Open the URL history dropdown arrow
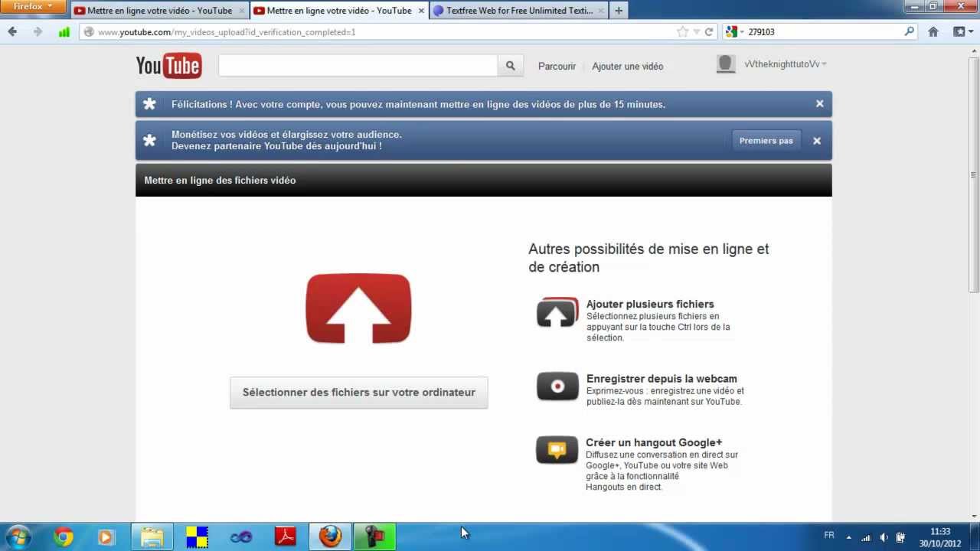This screenshot has width=980, height=551. tap(696, 32)
